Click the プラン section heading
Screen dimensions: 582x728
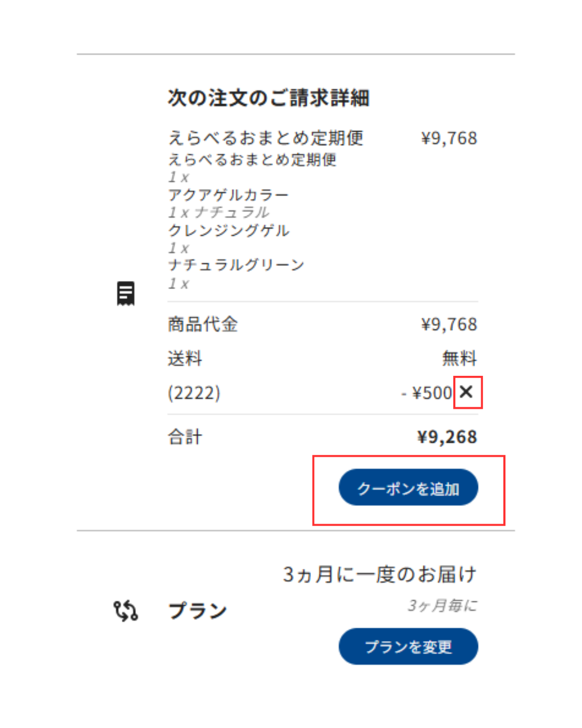tap(198, 611)
